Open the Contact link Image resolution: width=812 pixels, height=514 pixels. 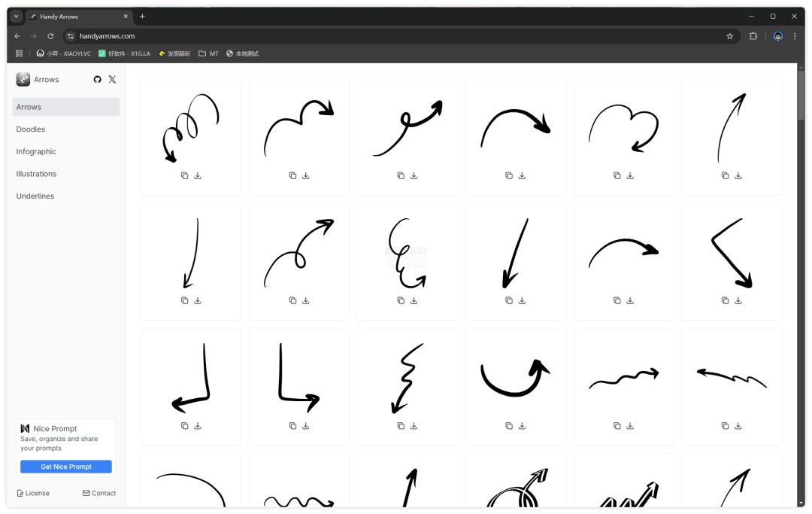click(99, 493)
